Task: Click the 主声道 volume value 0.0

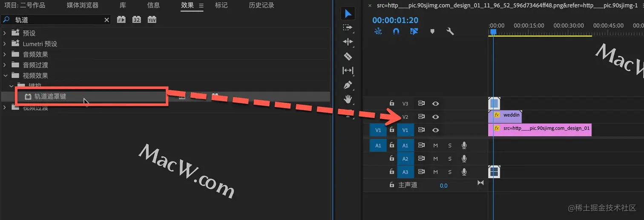Action: pyautogui.click(x=444, y=185)
